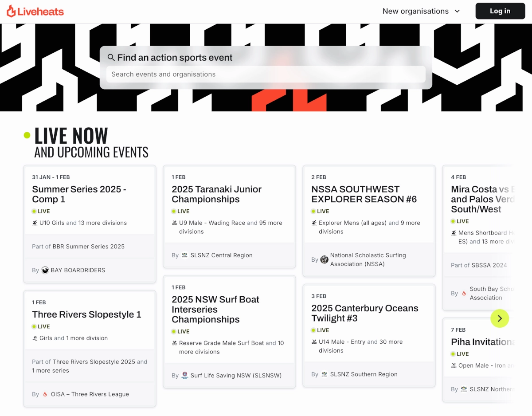The height and width of the screenshot is (416, 532).
Task: Click the NSSA organisation logo icon
Action: 325,259
